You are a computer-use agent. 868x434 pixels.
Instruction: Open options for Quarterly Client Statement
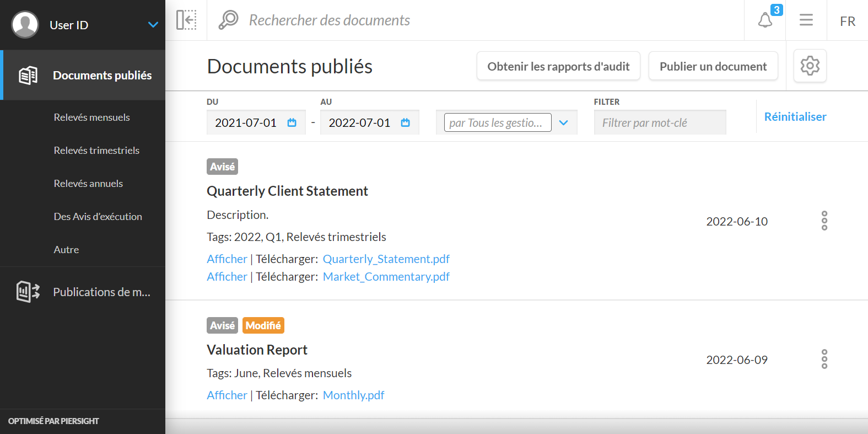click(x=824, y=221)
